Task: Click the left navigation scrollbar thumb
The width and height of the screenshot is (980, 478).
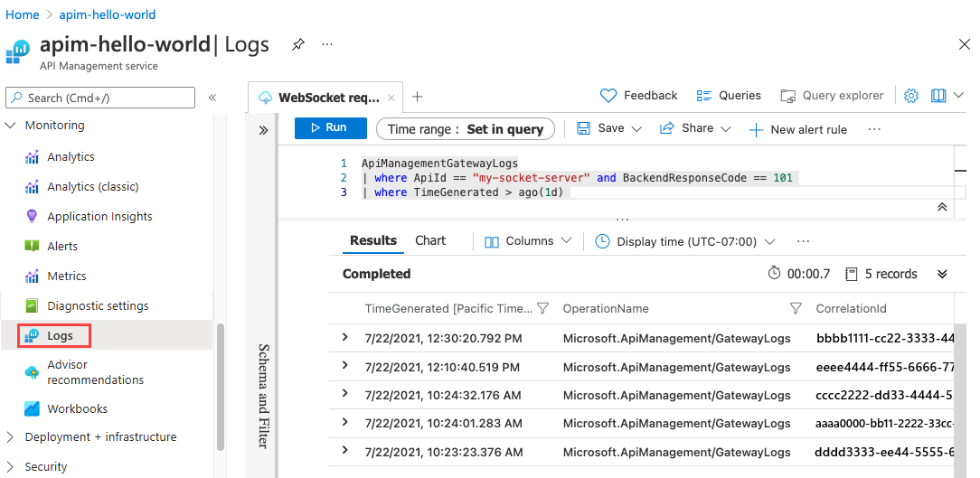Action: (x=220, y=388)
